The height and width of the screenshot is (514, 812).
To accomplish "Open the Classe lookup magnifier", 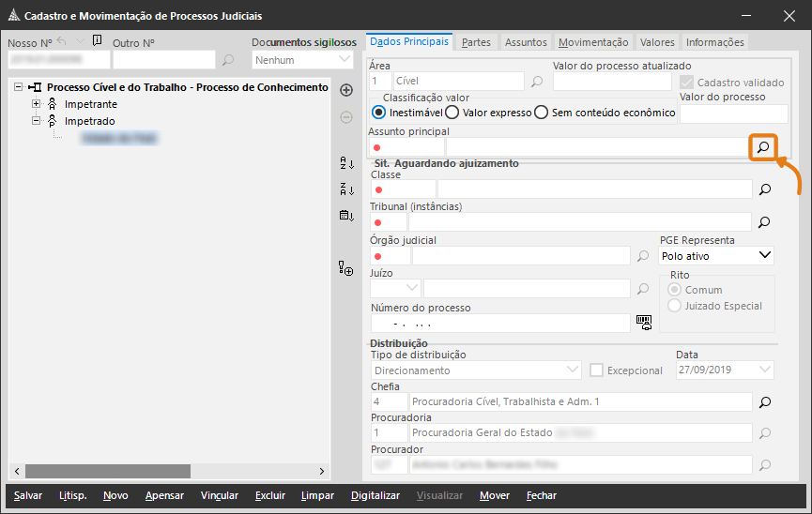I will pos(764,189).
